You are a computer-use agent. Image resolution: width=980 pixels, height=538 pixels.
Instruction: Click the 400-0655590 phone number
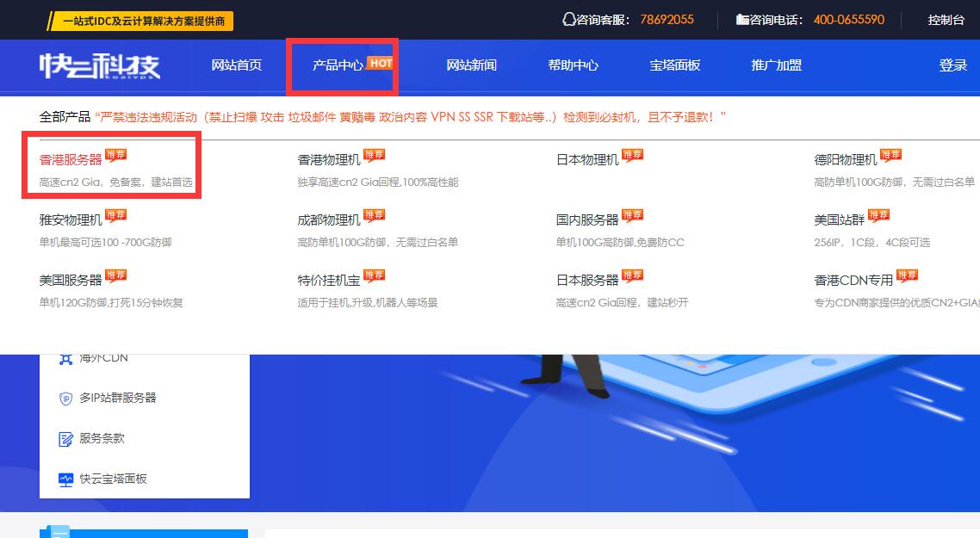(847, 19)
